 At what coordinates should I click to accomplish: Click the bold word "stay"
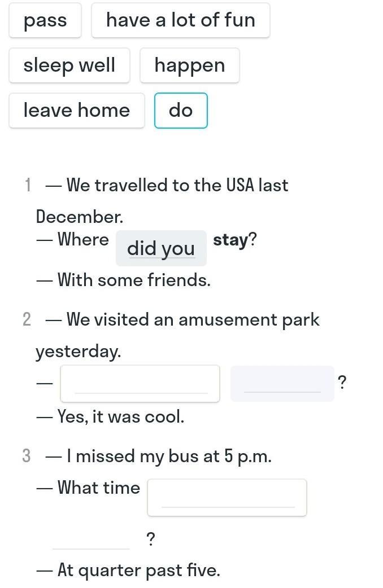click(x=230, y=240)
